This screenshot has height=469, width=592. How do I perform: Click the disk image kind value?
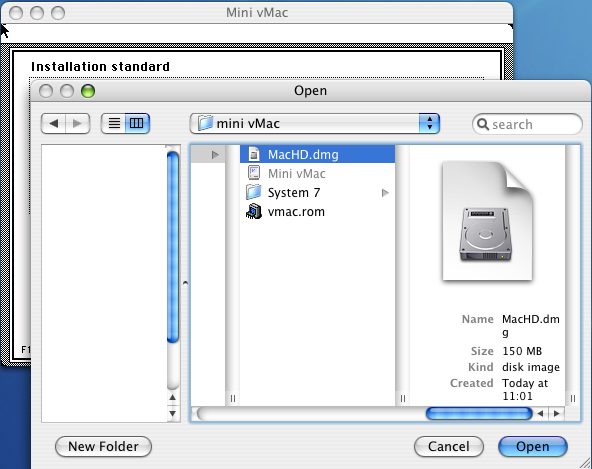tap(531, 367)
